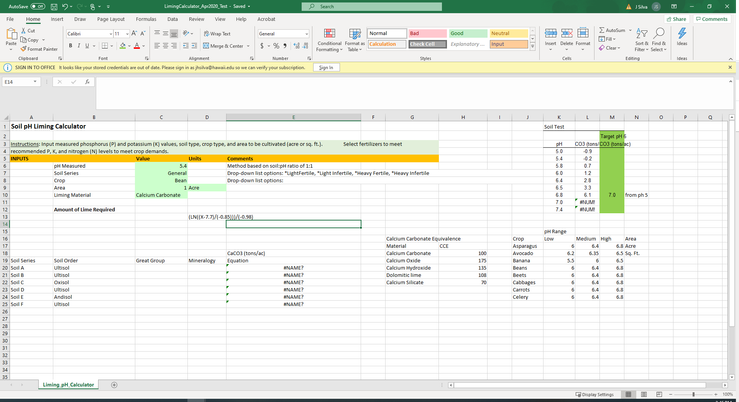Click the Undo arrow icon
The height and width of the screenshot is (402, 739).
coord(65,7)
